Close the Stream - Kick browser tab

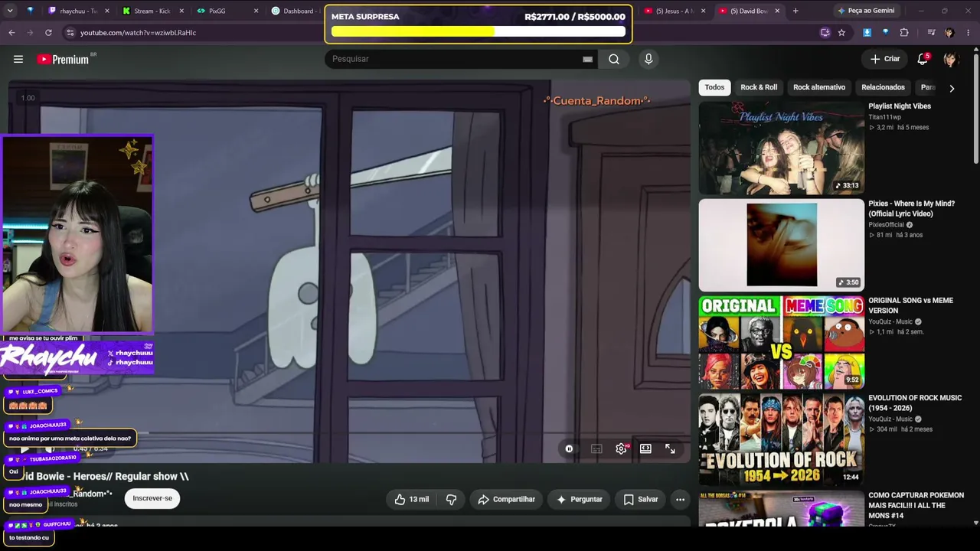pos(180,11)
